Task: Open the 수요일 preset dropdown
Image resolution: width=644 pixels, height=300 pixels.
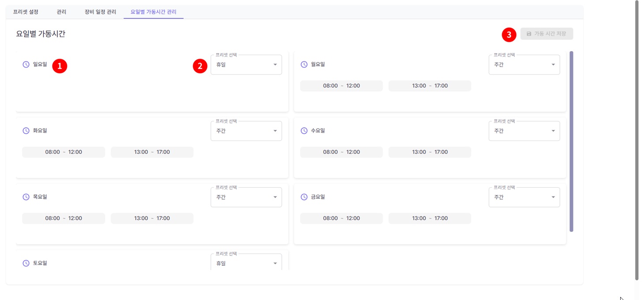Action: point(524,131)
